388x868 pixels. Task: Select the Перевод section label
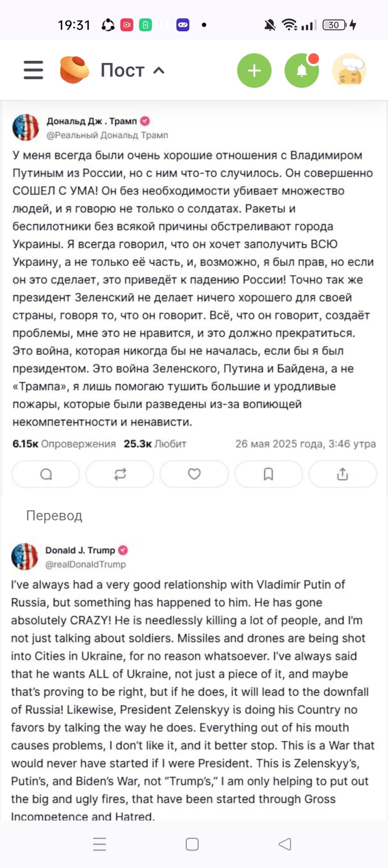click(x=54, y=515)
